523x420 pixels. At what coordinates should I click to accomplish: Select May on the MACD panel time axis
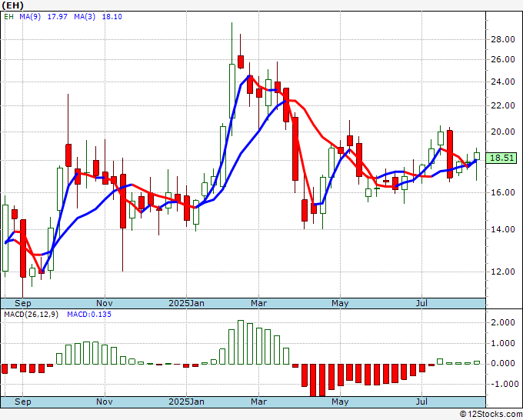(x=340, y=402)
